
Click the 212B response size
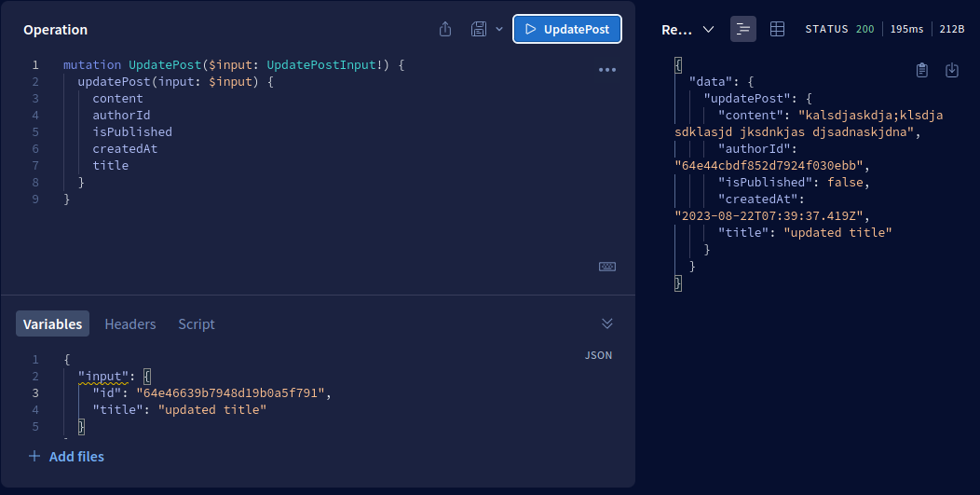(952, 30)
